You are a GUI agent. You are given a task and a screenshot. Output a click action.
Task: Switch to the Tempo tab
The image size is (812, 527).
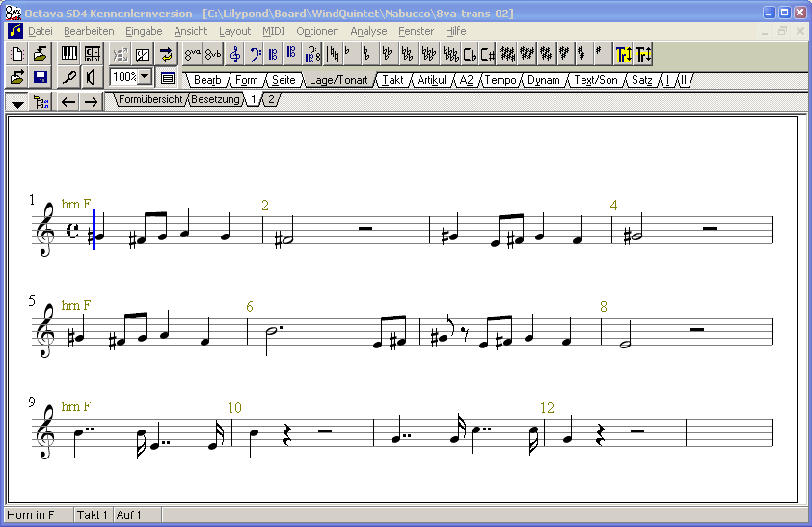point(500,80)
